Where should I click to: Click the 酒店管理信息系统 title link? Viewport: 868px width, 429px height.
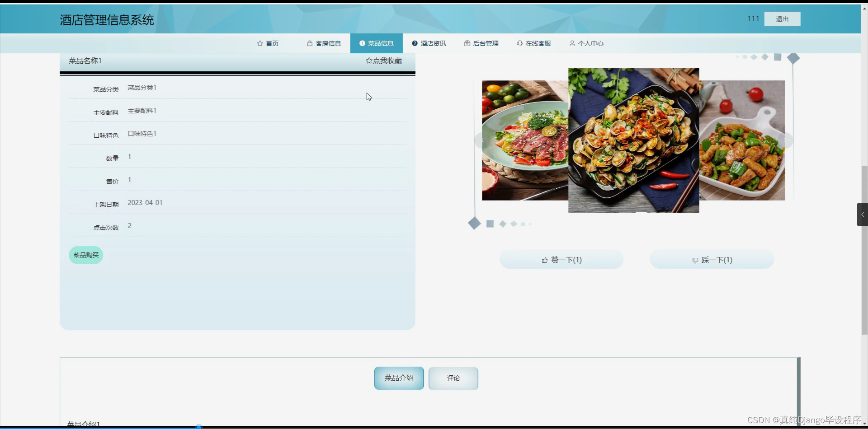coord(106,20)
